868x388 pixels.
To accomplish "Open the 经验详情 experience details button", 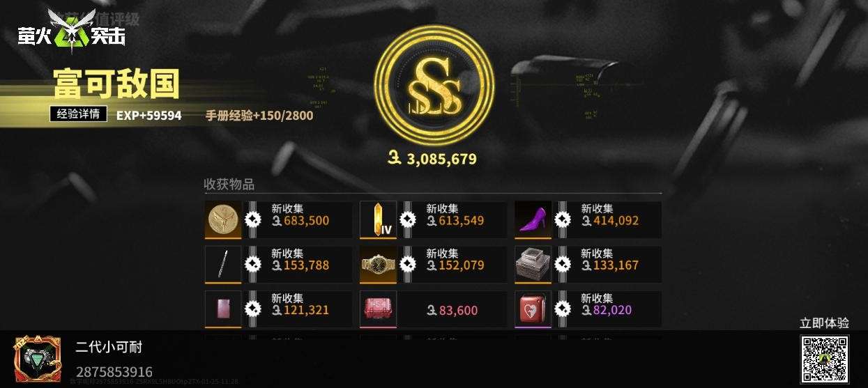I will 78,114.
